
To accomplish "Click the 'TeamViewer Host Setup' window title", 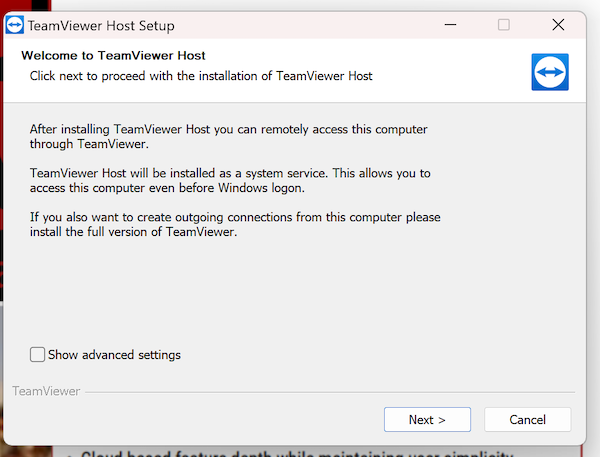I will pyautogui.click(x=101, y=26).
